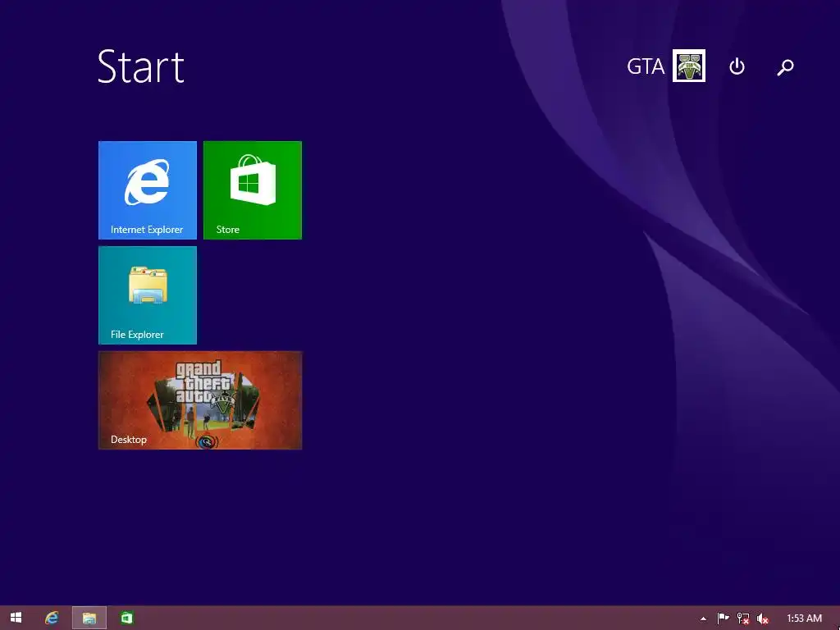Click the 1:53 AM clock
Viewport: 840px width, 630px height.
click(804, 619)
